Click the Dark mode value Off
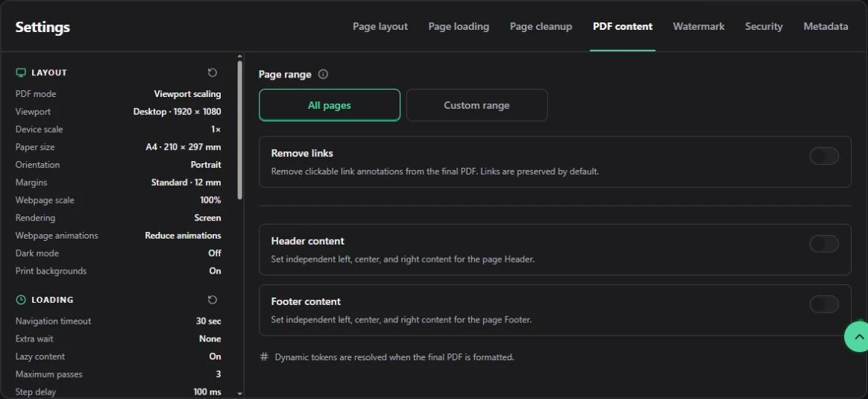The height and width of the screenshot is (399, 868). pos(215,254)
